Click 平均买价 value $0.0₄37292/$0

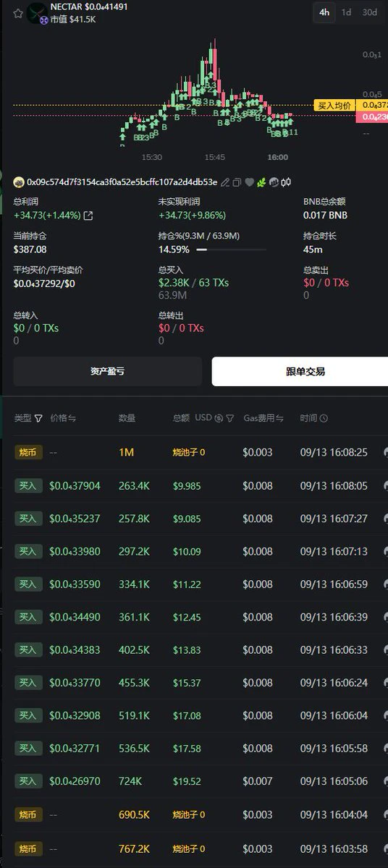click(44, 283)
